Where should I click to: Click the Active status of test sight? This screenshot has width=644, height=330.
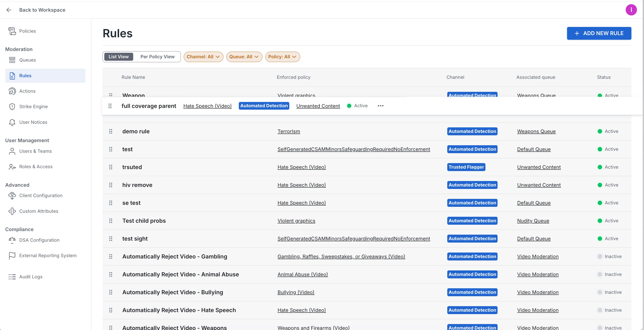[608, 239]
